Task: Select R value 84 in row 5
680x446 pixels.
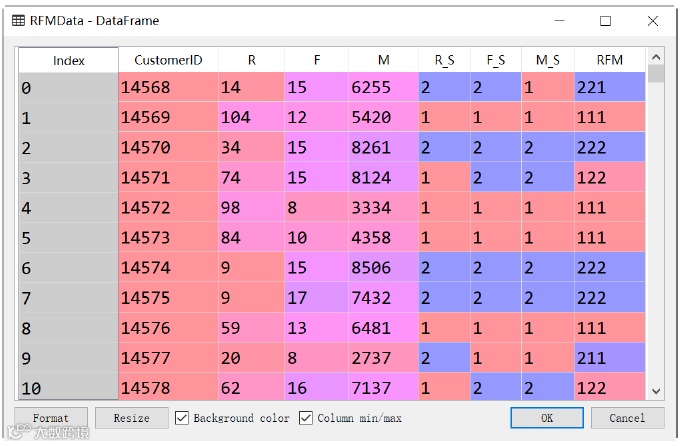Action: (252, 238)
